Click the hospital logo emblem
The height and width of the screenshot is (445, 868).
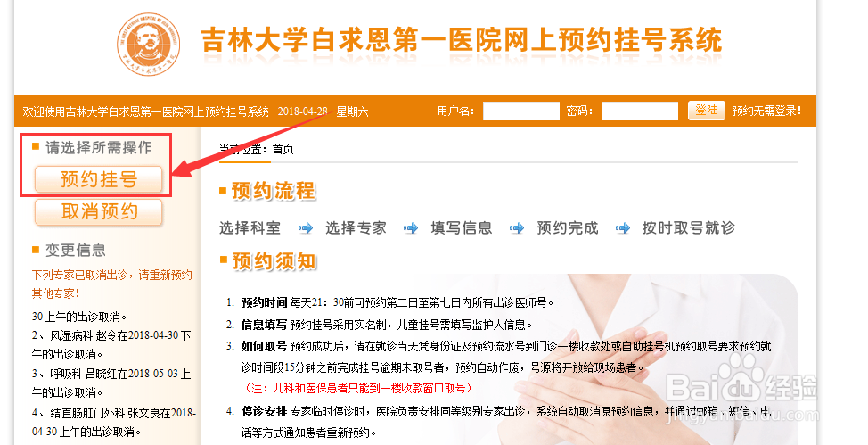click(148, 45)
